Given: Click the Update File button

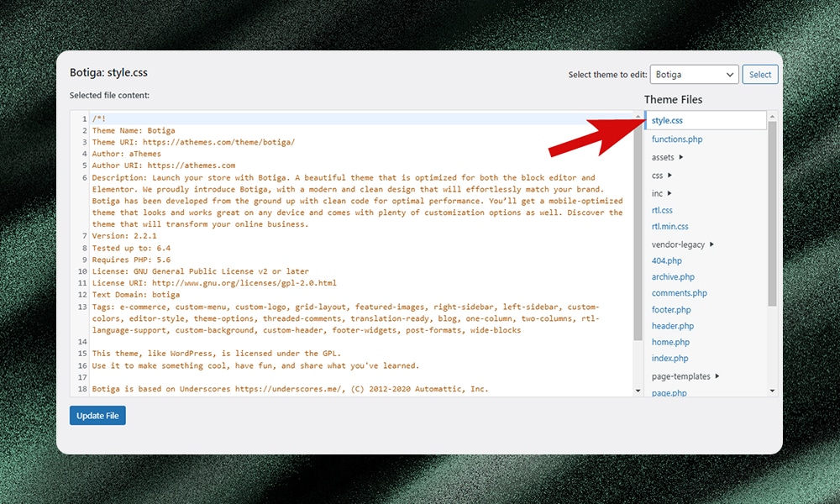Looking at the screenshot, I should coord(97,416).
